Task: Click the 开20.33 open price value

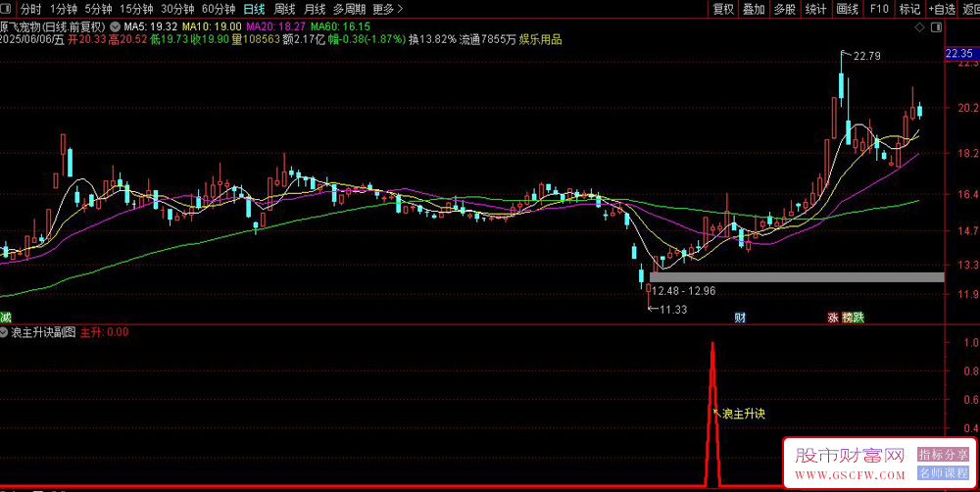Action: (87, 40)
